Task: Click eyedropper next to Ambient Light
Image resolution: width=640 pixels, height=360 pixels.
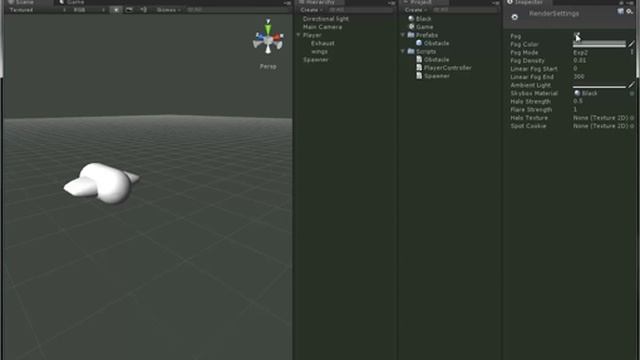Action: tap(631, 84)
